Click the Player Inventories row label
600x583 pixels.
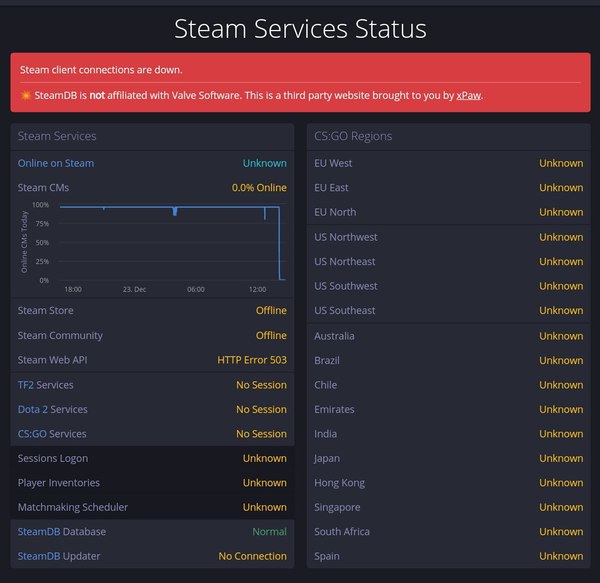59,483
